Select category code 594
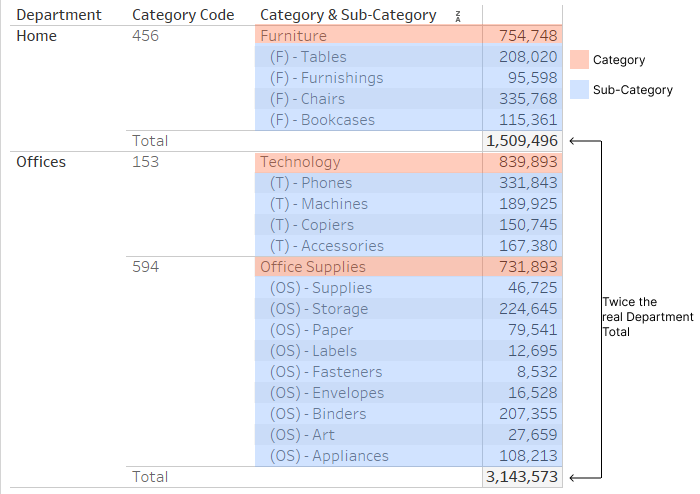Image resolution: width=700 pixels, height=494 pixels. pyautogui.click(x=146, y=267)
